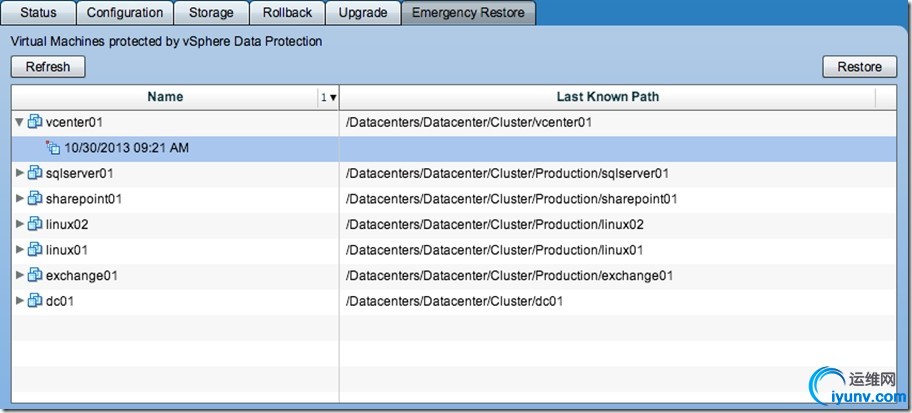The height and width of the screenshot is (413, 912).
Task: Click the exchange01 virtual machine icon
Action: click(x=35, y=275)
